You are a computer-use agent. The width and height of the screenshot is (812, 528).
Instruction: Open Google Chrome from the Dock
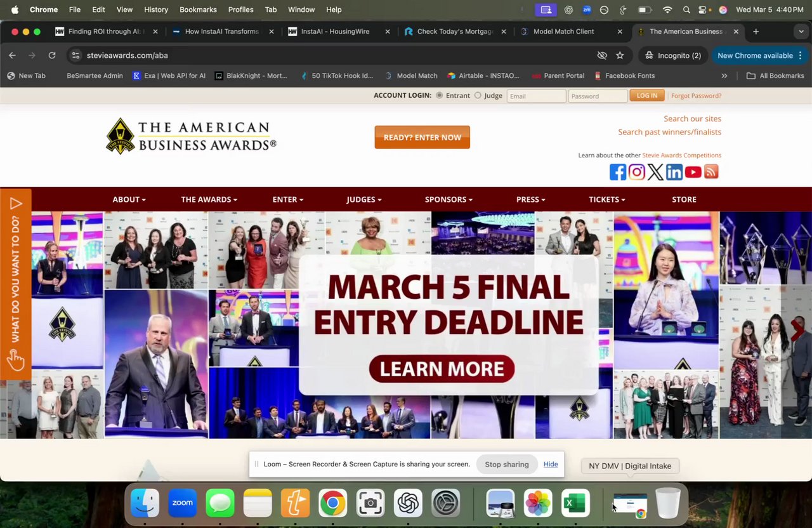(x=333, y=503)
